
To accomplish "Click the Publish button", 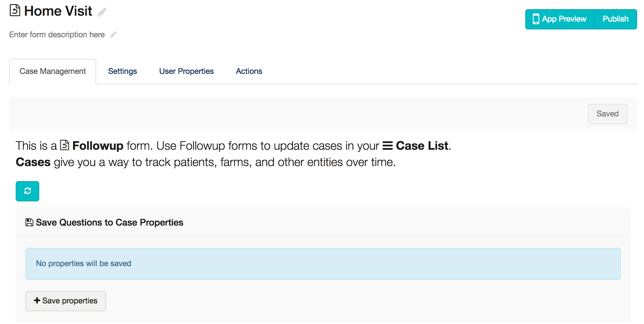I will click(x=616, y=19).
